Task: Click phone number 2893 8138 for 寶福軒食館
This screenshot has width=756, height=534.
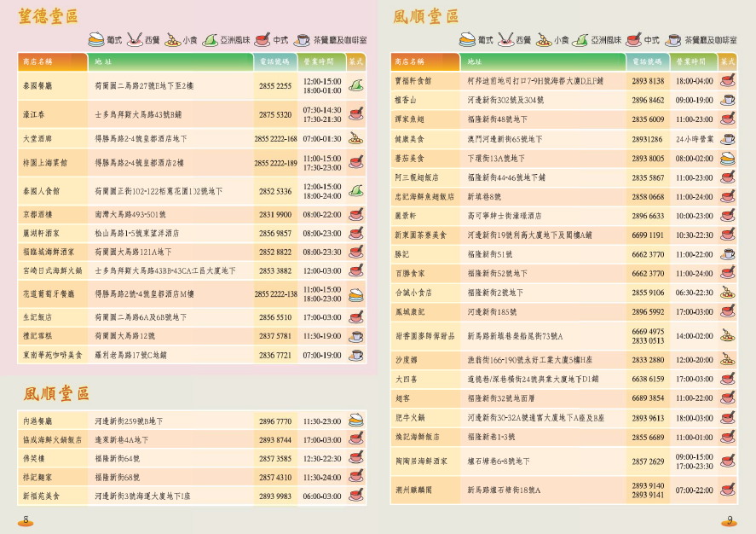Action: pyautogui.click(x=648, y=81)
